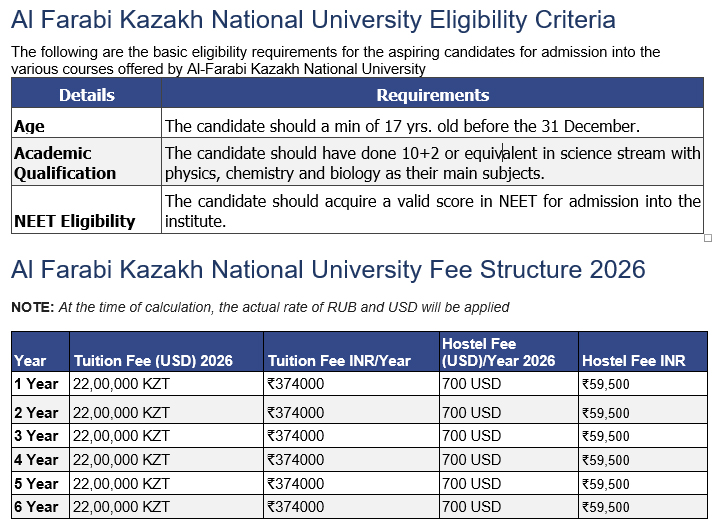Click the 2 Year tuition fee INR cell
Image resolution: width=716 pixels, height=527 pixels.
click(x=296, y=412)
